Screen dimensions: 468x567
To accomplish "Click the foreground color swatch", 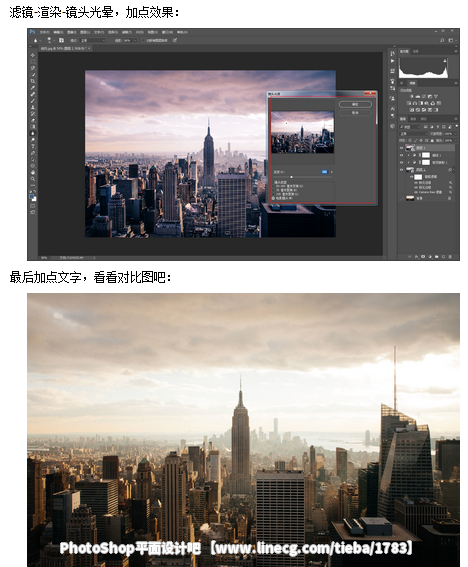I will point(31,196).
